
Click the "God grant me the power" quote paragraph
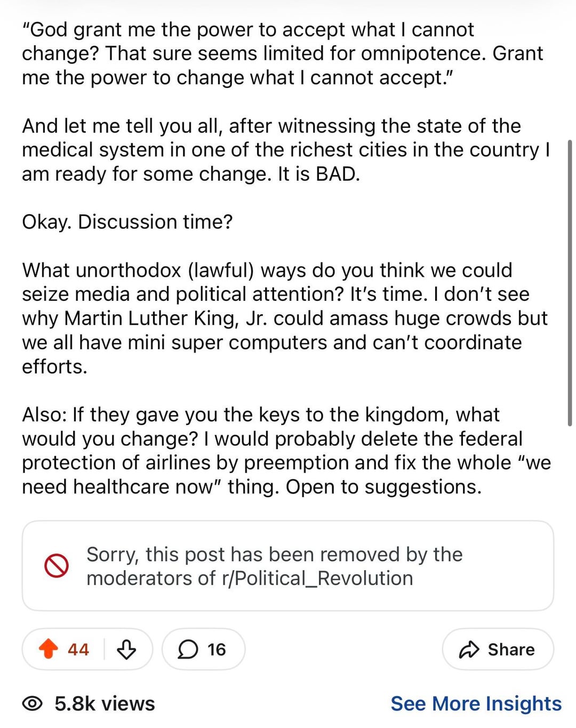(283, 53)
